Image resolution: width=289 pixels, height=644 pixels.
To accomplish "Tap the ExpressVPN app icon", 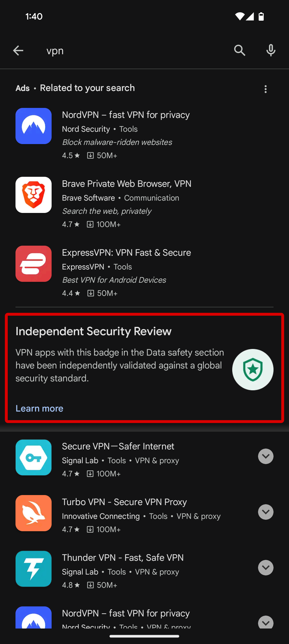I will click(34, 264).
